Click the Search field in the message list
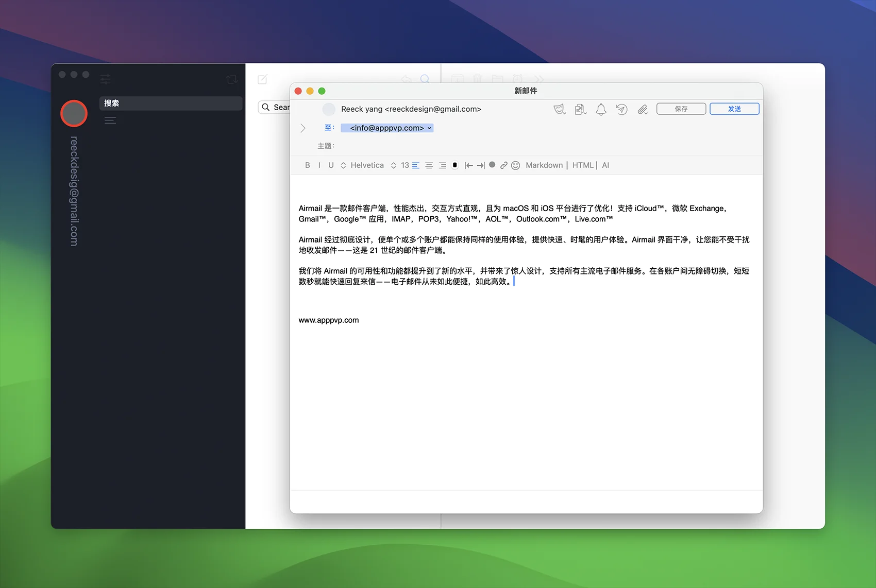The width and height of the screenshot is (876, 588). [274, 107]
